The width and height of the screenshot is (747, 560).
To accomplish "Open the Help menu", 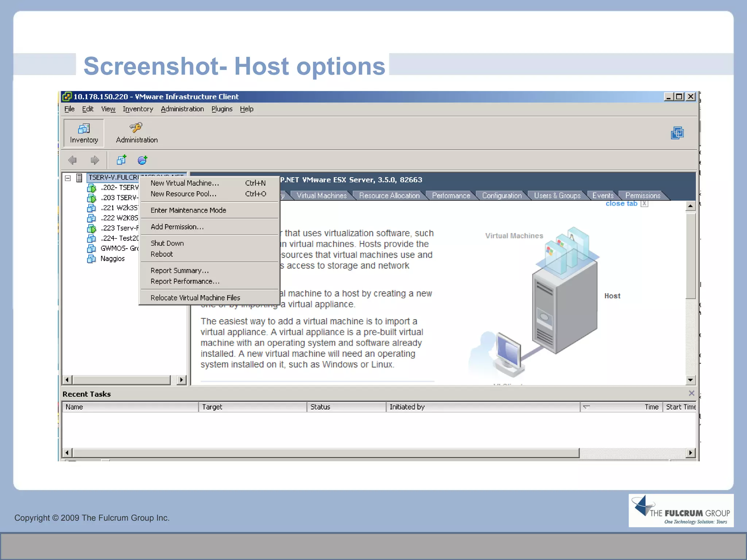I will pos(247,109).
